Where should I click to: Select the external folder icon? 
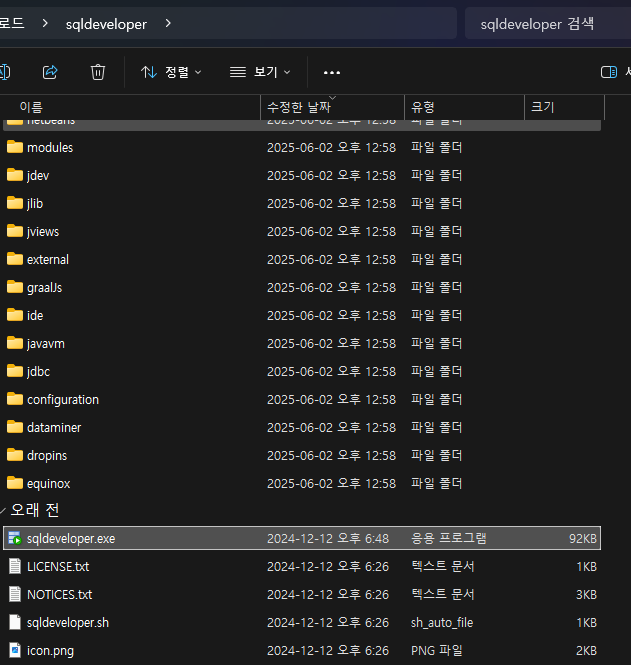click(15, 259)
